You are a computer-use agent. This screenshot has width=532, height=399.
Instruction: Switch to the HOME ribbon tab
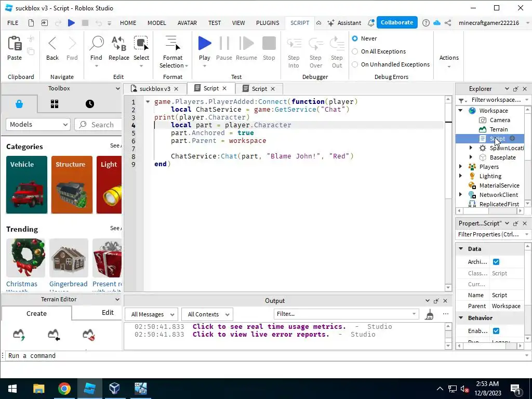128,23
